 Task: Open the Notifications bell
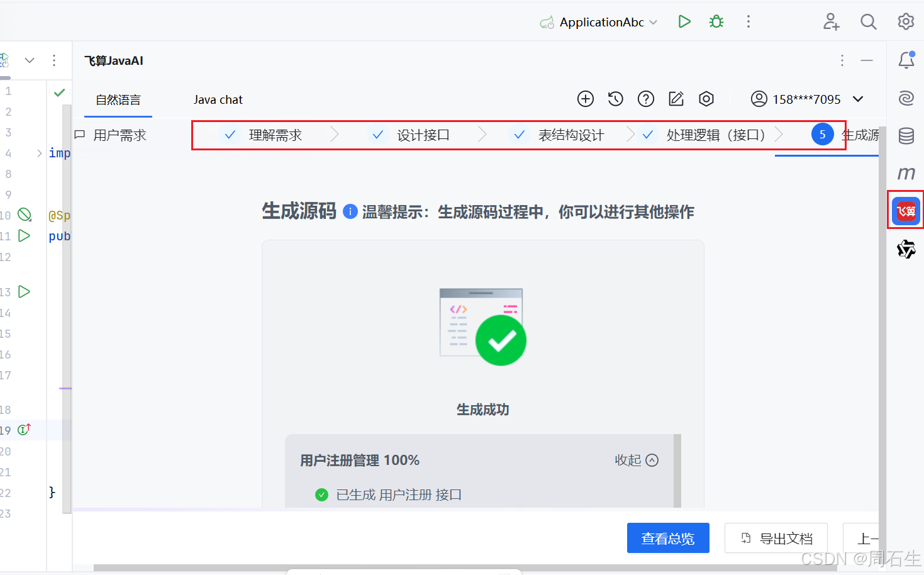[906, 60]
